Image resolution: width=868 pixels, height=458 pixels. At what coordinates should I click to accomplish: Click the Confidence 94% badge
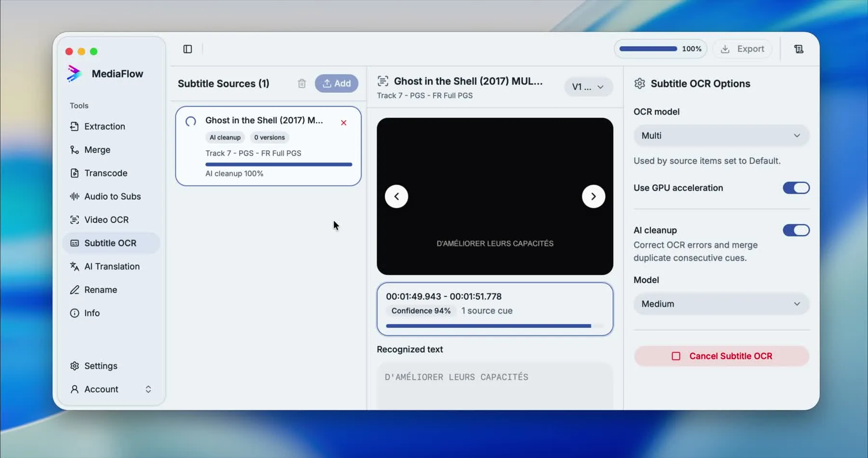coord(421,311)
